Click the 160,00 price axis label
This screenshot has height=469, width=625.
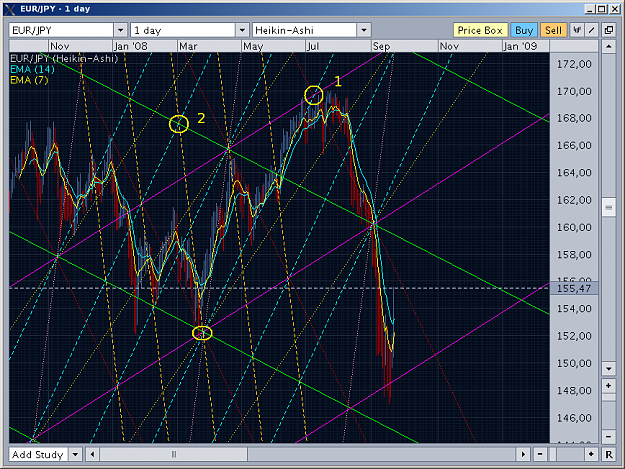[574, 227]
